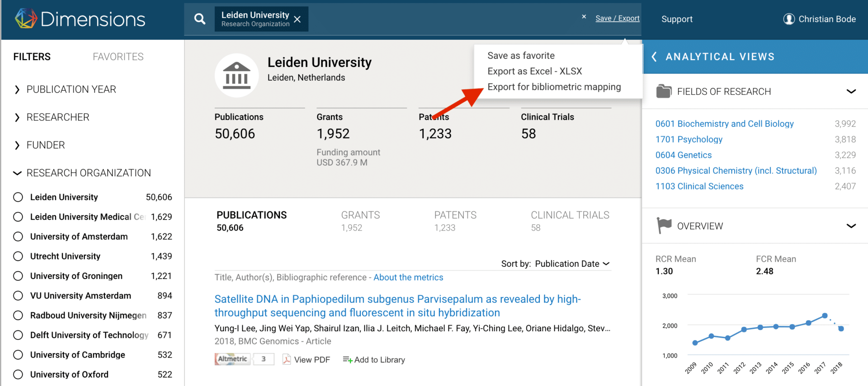This screenshot has height=386, width=868.
Task: Click the search magnifier icon
Action: [x=199, y=19]
